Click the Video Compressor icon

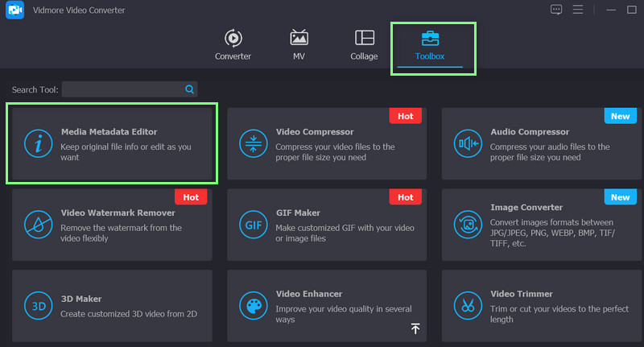click(253, 144)
